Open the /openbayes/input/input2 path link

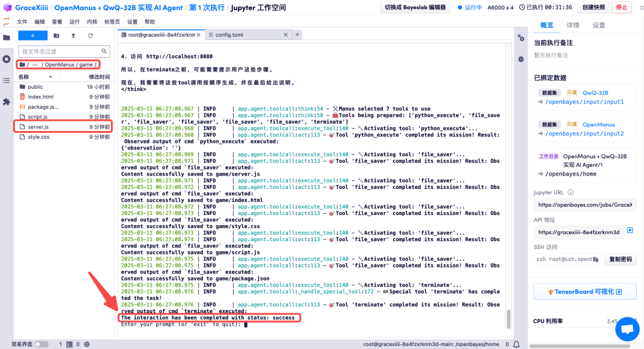pyautogui.click(x=584, y=133)
